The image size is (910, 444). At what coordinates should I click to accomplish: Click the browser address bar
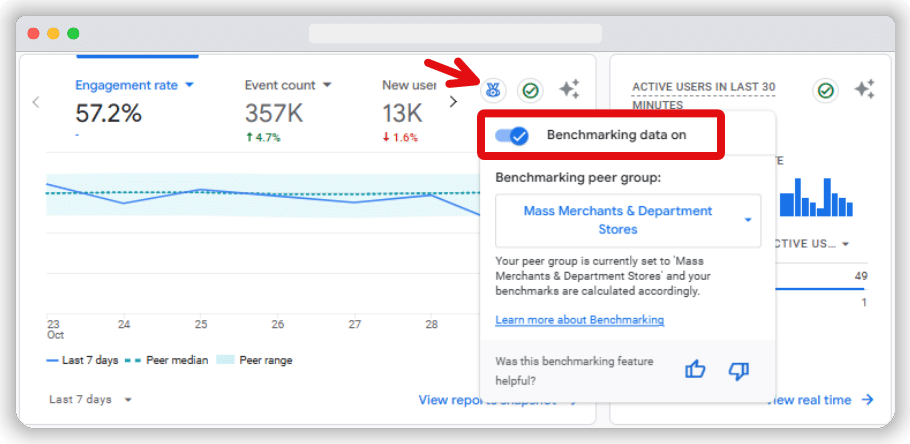(x=455, y=33)
